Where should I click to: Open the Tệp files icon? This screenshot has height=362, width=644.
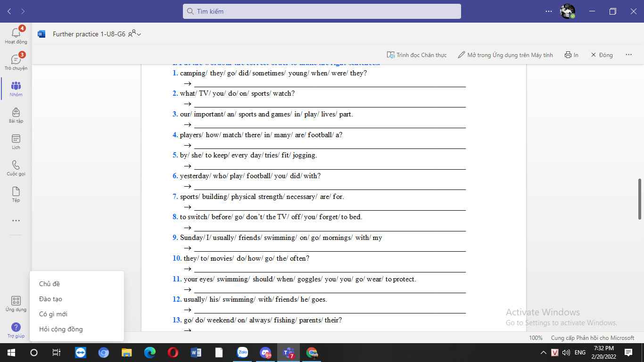click(x=16, y=194)
